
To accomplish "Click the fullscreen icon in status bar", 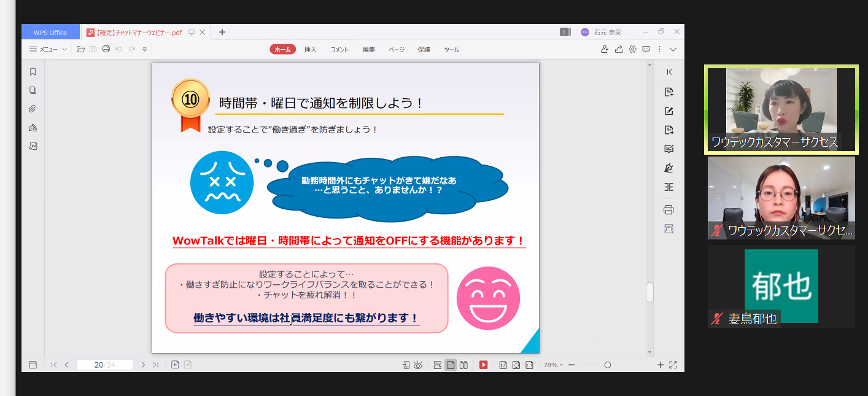I will [x=673, y=365].
